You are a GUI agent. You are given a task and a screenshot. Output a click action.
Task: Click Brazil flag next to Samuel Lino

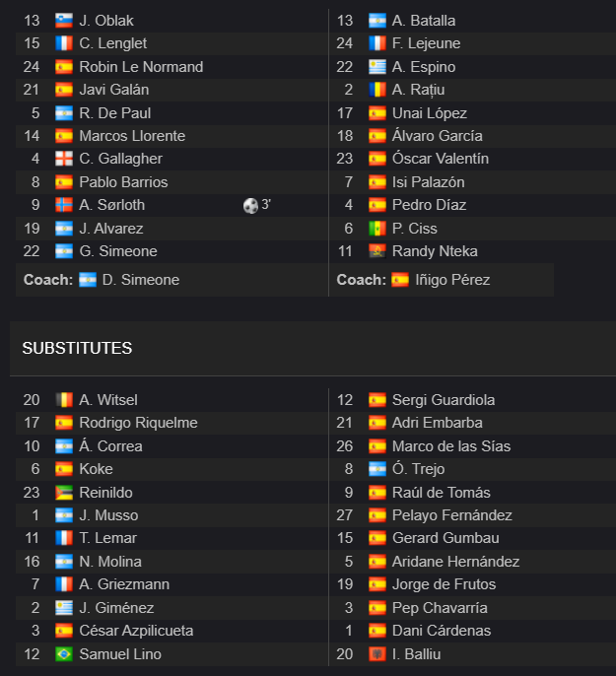[64, 654]
